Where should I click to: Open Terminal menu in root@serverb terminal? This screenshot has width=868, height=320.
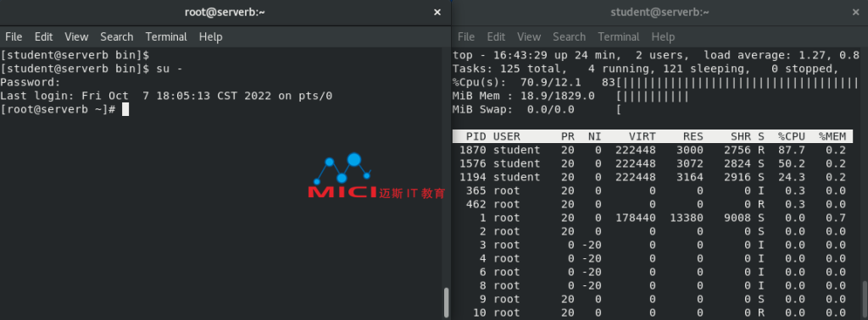pos(166,37)
